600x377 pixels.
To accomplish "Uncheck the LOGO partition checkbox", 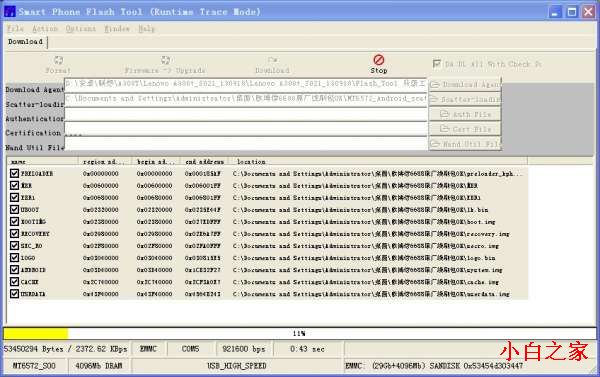I will coord(15,258).
